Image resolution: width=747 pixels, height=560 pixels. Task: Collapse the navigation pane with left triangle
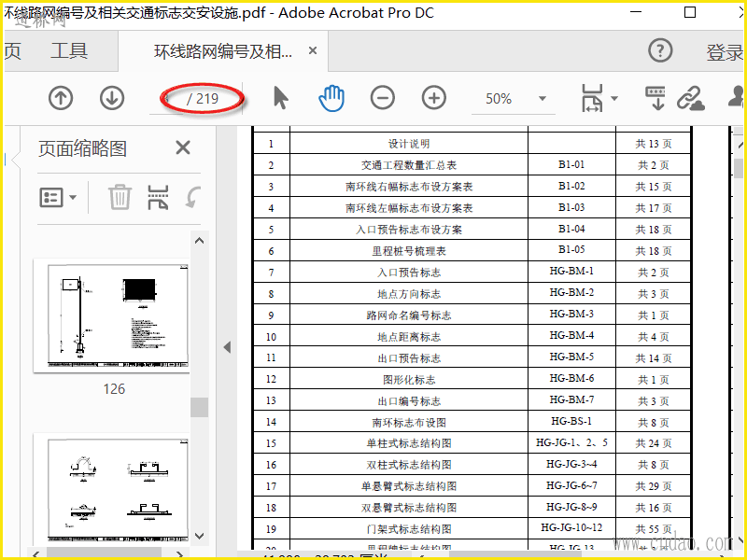[227, 347]
